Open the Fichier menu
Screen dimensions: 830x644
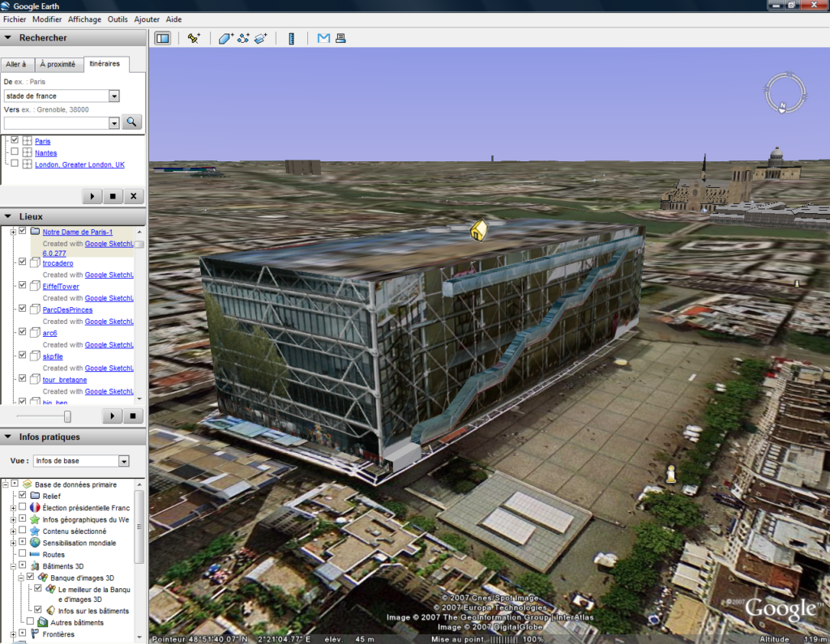tap(15, 19)
